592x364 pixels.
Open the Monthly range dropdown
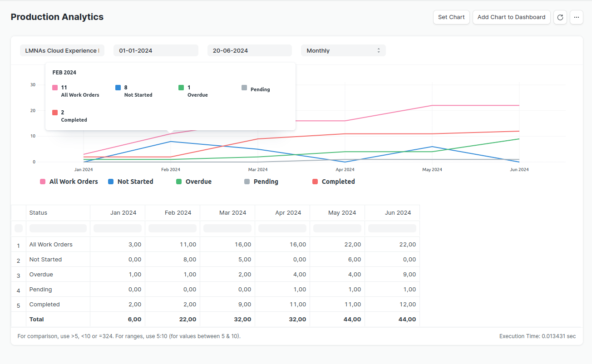click(343, 50)
